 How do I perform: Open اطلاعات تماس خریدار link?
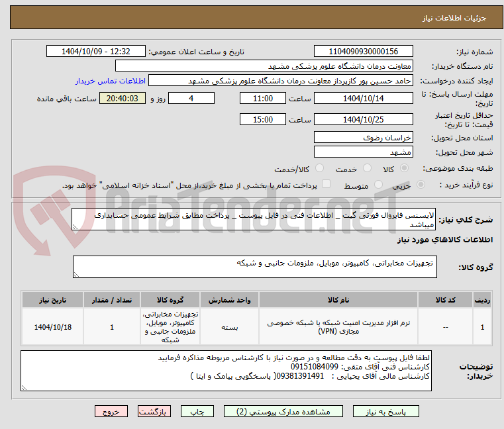tap(111, 81)
